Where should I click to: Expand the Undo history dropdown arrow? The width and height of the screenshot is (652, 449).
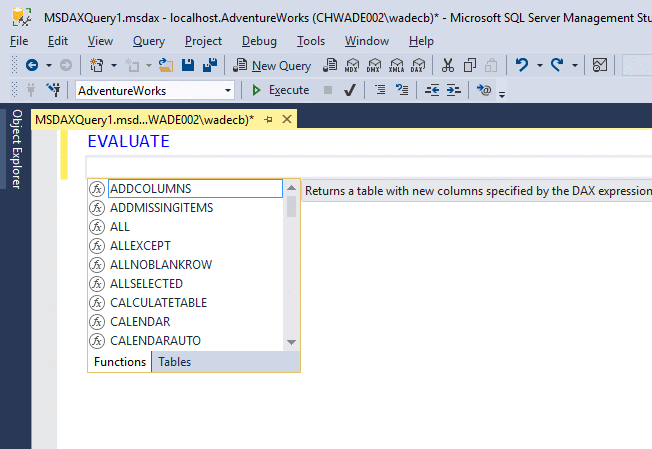540,65
